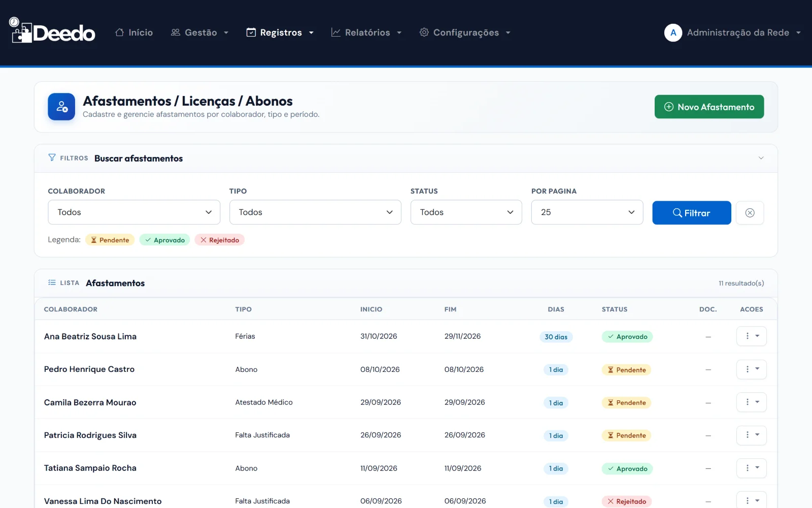This screenshot has width=812, height=508.
Task: Click the user avatar with letter A
Action: click(673, 33)
